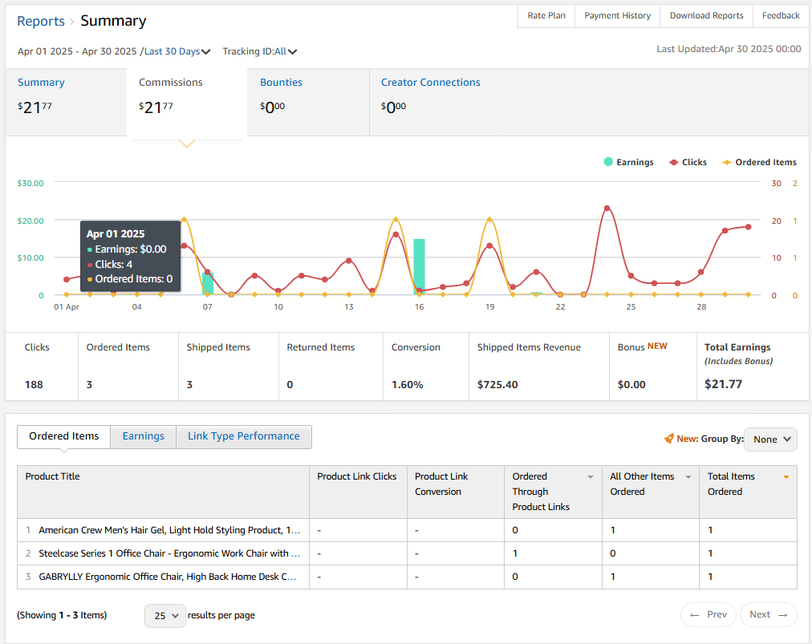The width and height of the screenshot is (812, 644).
Task: Click the last Clicks point at chart end
Action: coord(749,227)
